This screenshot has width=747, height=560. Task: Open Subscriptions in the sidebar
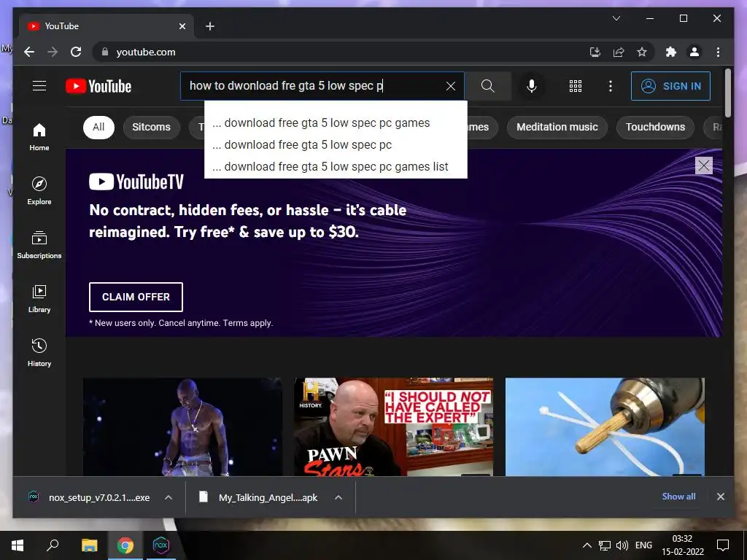pos(39,245)
